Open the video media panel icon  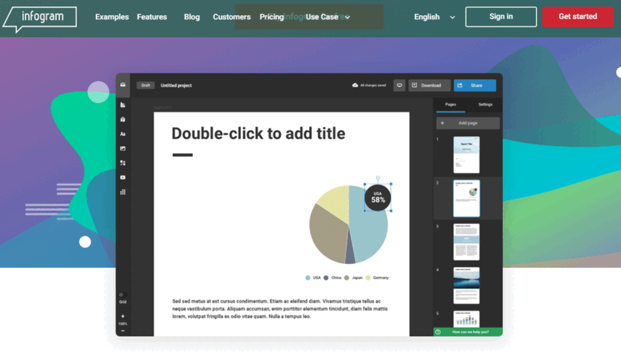tap(123, 178)
